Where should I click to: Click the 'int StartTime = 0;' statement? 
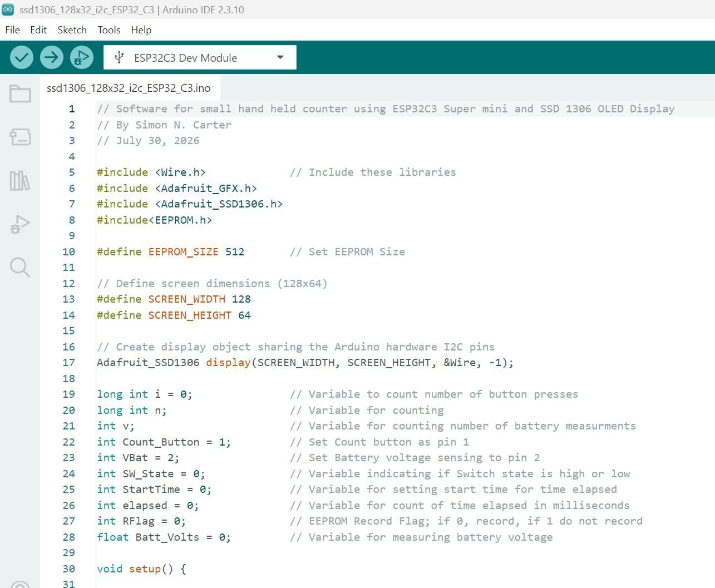pyautogui.click(x=154, y=490)
